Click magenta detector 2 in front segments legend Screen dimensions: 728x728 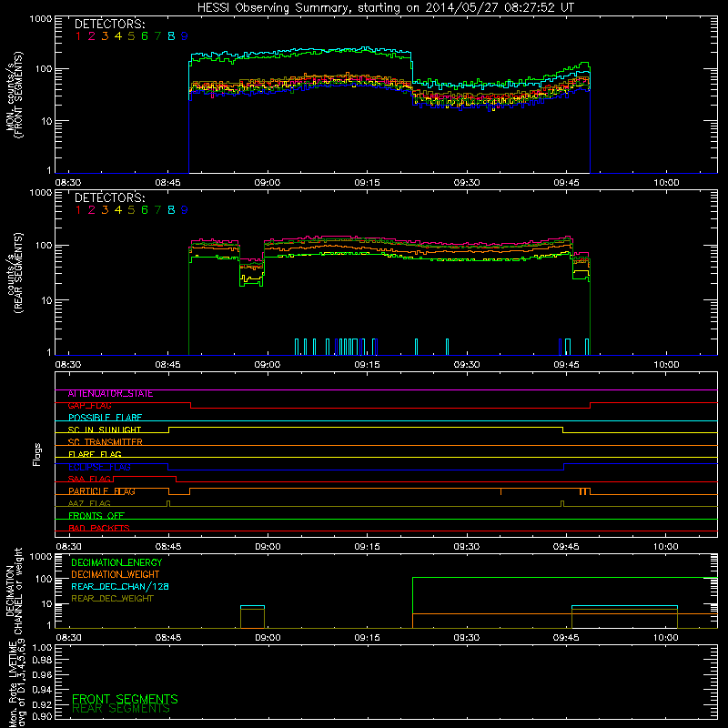coord(92,36)
